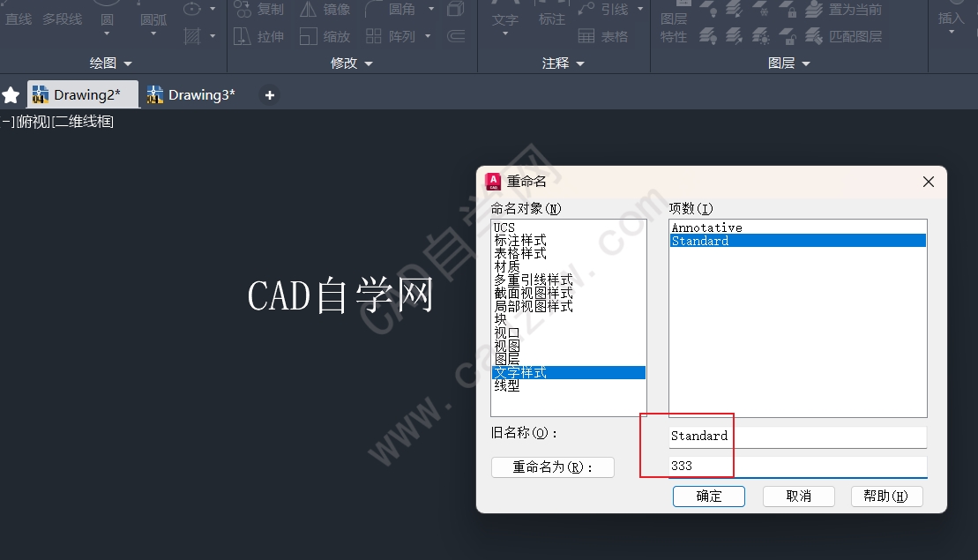Click the star start-tab icon
978x560 pixels.
(x=11, y=95)
